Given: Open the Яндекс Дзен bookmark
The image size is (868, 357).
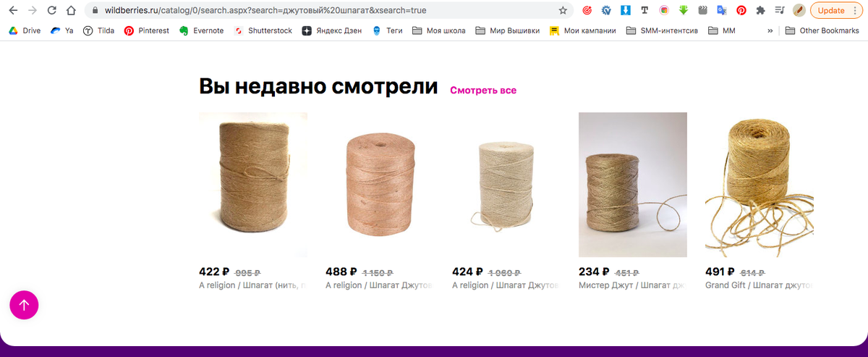Looking at the screenshot, I should (x=332, y=31).
